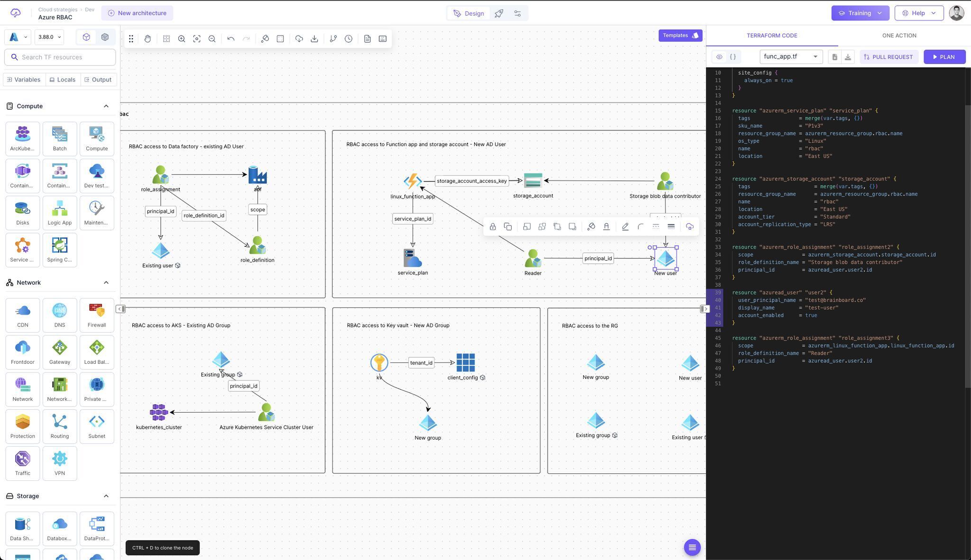
Task: Collapse the Compute section
Action: (x=106, y=106)
